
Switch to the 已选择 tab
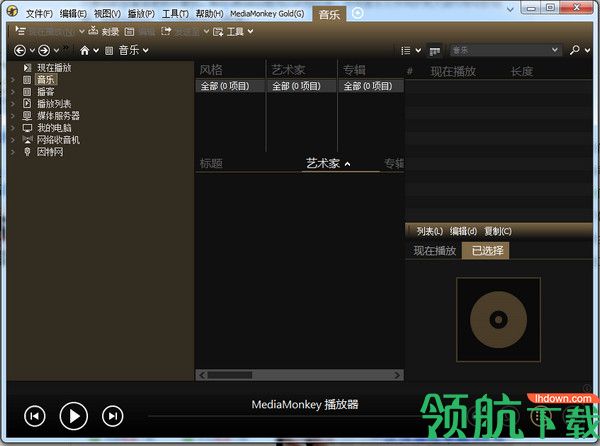tap(486, 251)
